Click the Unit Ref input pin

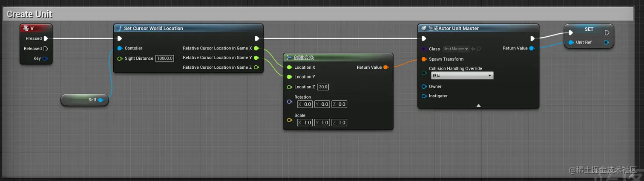[x=571, y=43]
